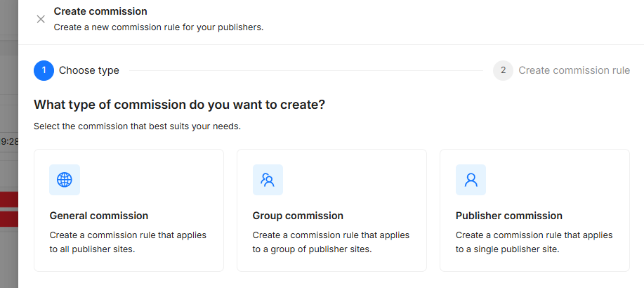Select step 1 numbered circle
Screen dimensions: 644x288
pos(44,70)
